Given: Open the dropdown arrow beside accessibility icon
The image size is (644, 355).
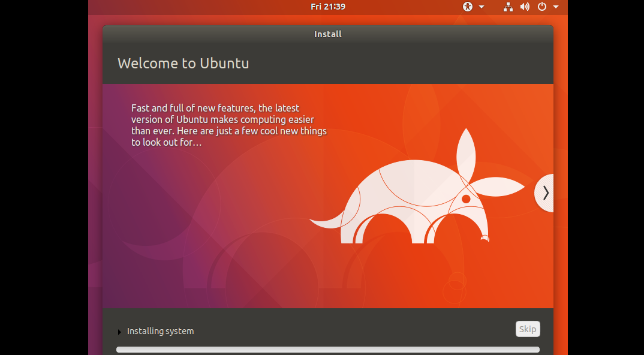Looking at the screenshot, I should [482, 7].
